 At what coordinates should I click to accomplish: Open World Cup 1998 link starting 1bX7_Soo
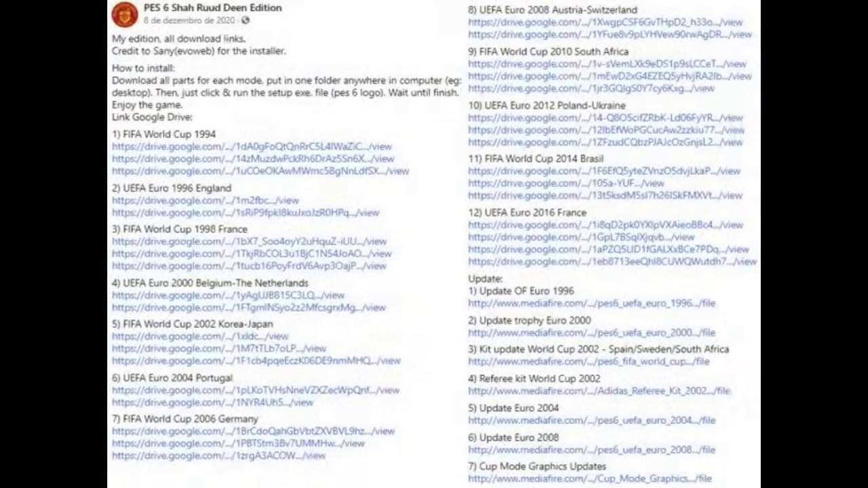[250, 241]
